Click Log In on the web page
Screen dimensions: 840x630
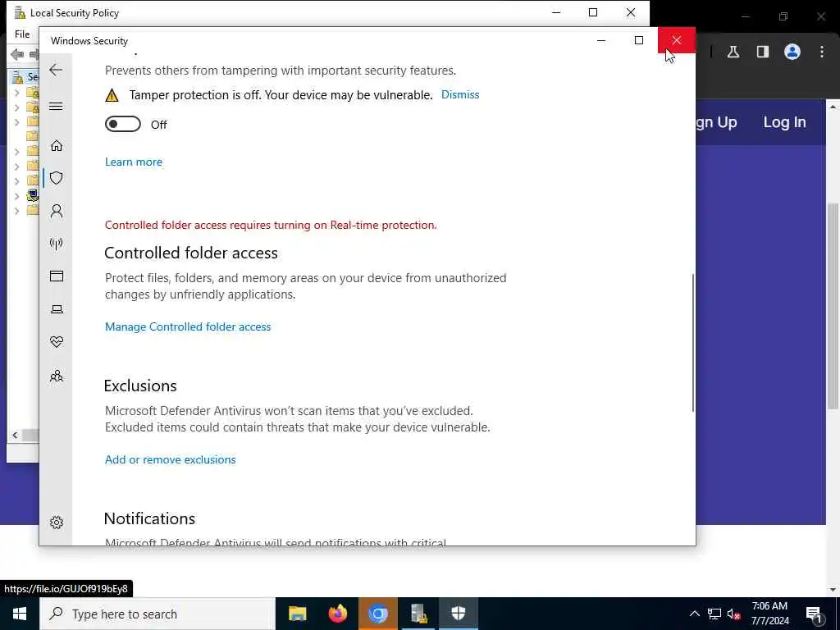[x=785, y=122]
